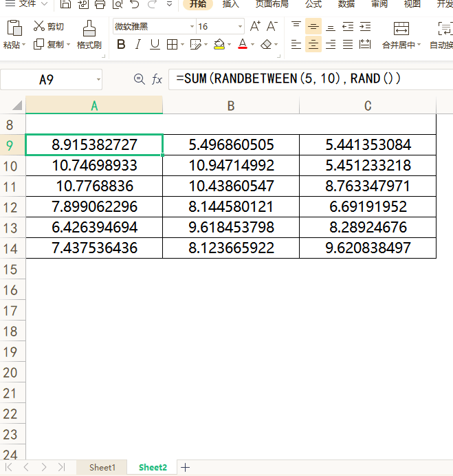Screen dimensions: 453x476
Task: Increase font size with A+ icon
Action: point(255,26)
